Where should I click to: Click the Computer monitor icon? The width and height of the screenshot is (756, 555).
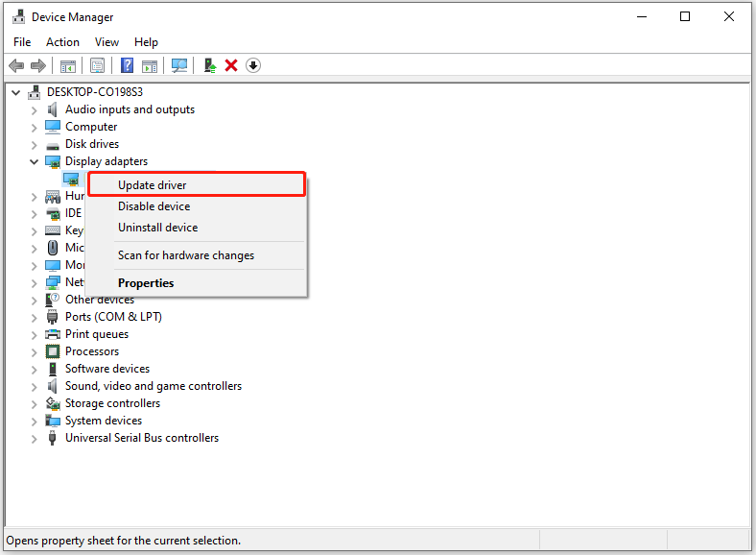(x=53, y=127)
